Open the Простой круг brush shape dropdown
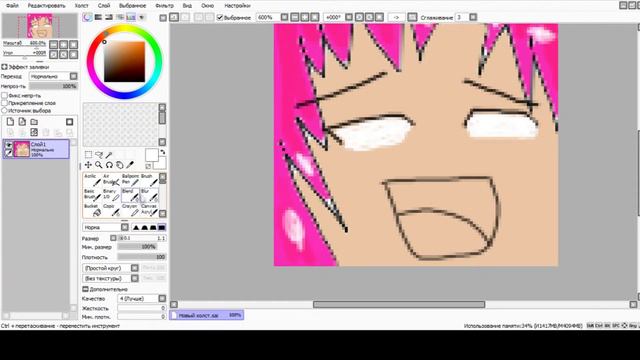Screen dimensions: 640x360 (x=111, y=268)
